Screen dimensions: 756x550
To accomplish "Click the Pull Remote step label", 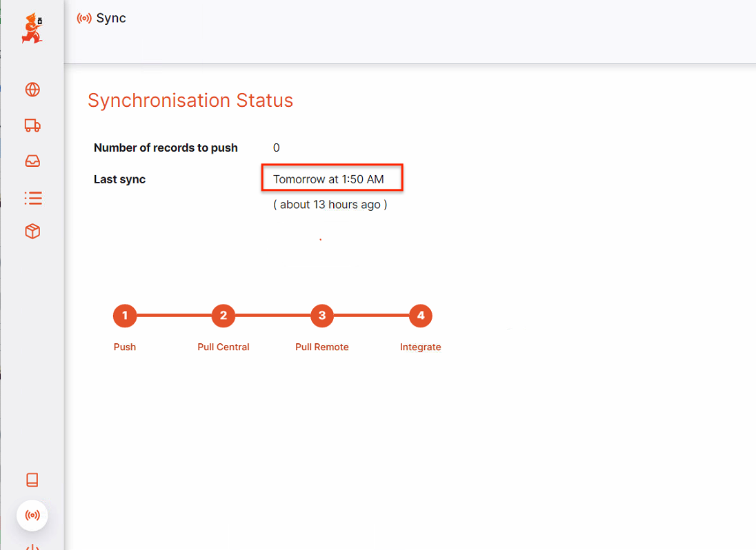I will pos(322,347).
